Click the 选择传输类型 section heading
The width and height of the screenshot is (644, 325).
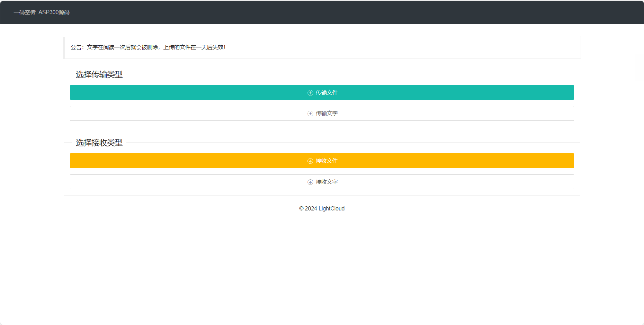pyautogui.click(x=99, y=74)
